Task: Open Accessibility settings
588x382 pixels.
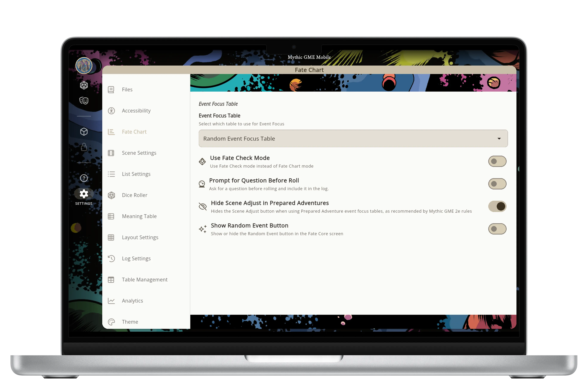Action: pos(136,111)
